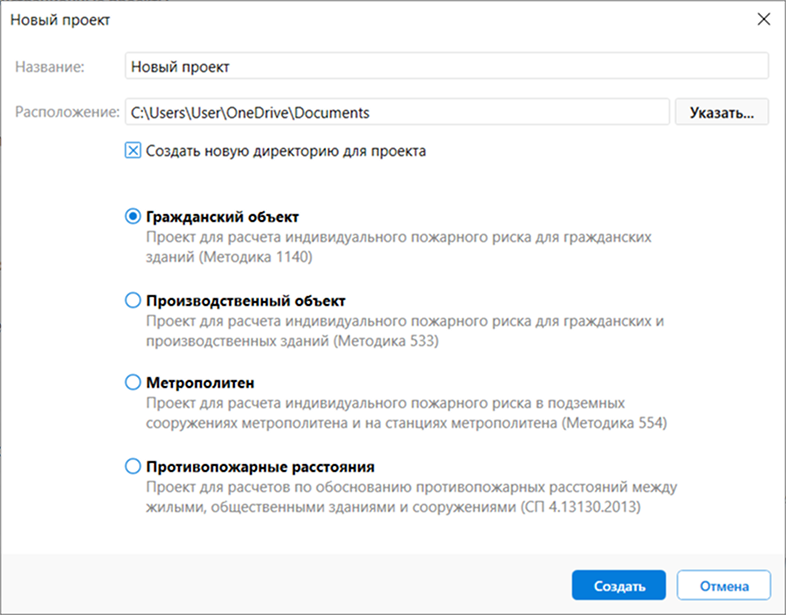Click the Методика 1140 description text
Image resolution: width=786 pixels, height=615 pixels.
[x=399, y=247]
